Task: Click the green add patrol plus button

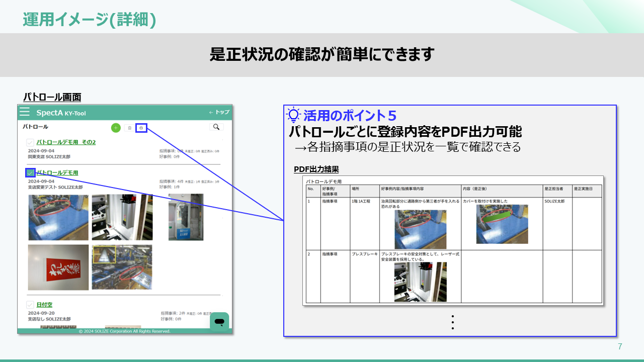Action: (x=116, y=128)
